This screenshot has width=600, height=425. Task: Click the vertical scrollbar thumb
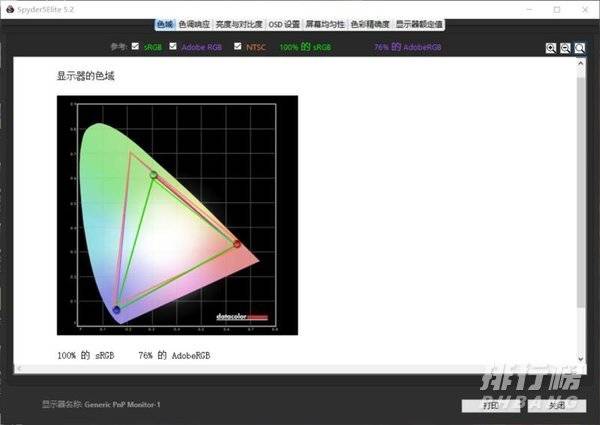[x=580, y=191]
